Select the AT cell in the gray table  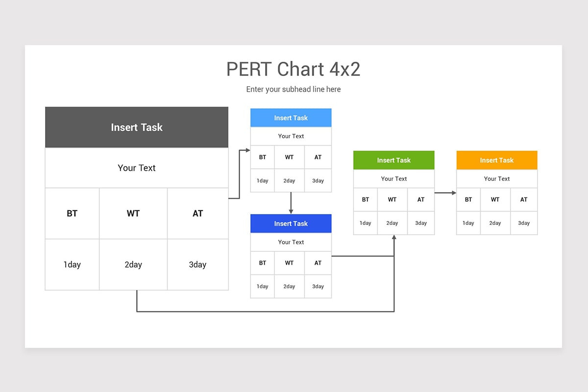(x=197, y=213)
